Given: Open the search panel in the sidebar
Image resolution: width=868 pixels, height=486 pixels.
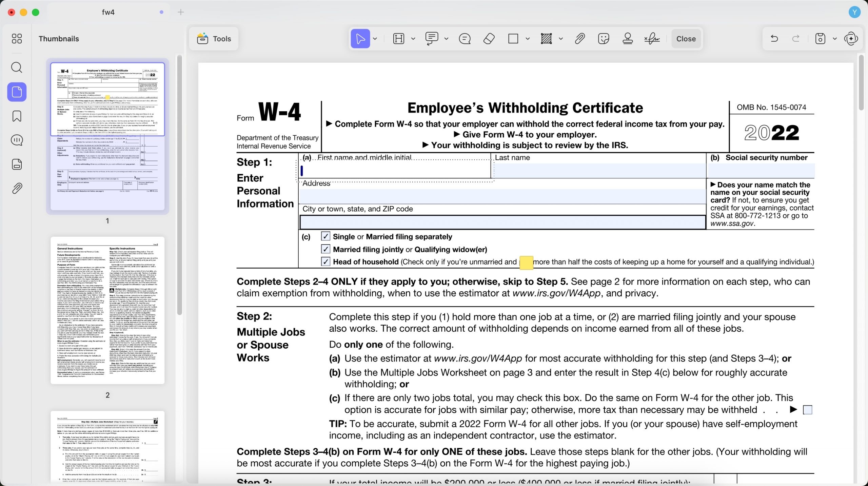Looking at the screenshot, I should [17, 67].
